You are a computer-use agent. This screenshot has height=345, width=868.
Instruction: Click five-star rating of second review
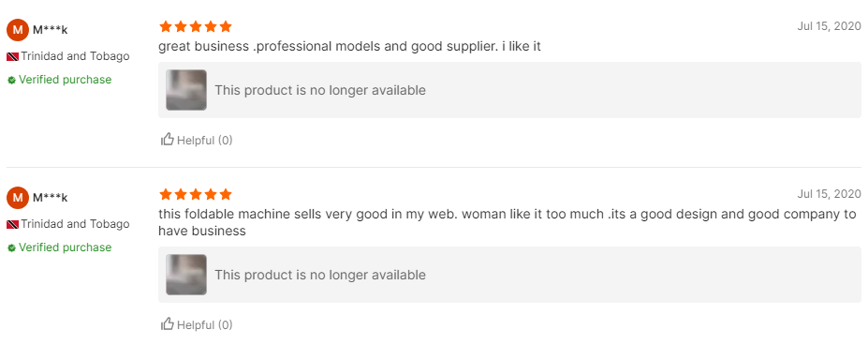[x=195, y=194]
